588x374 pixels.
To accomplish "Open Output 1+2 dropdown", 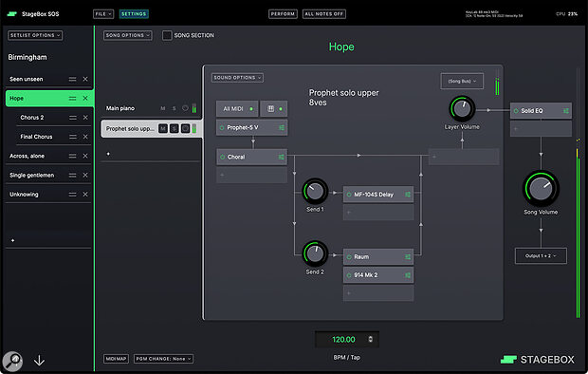I will [541, 256].
